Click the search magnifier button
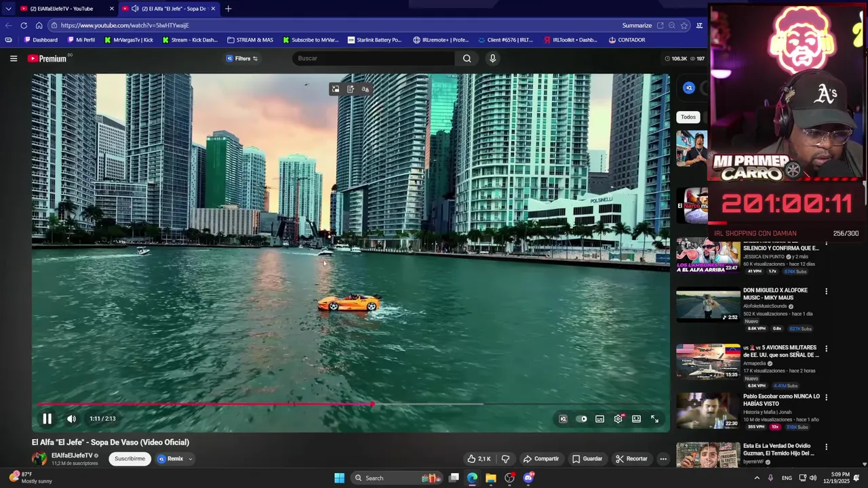 point(467,58)
